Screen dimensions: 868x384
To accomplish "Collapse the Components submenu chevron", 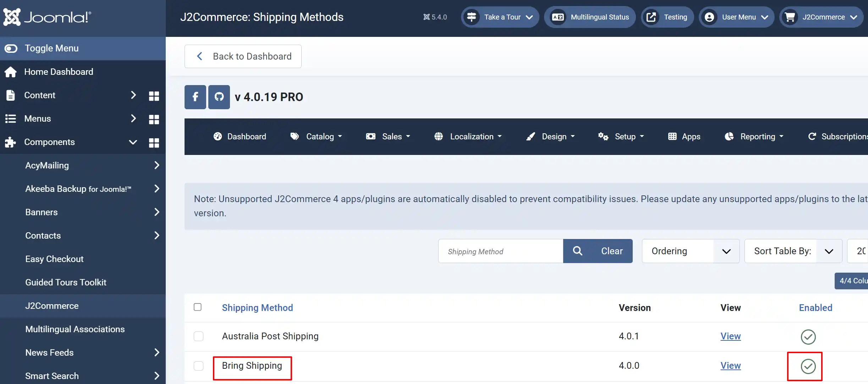I will [x=133, y=142].
